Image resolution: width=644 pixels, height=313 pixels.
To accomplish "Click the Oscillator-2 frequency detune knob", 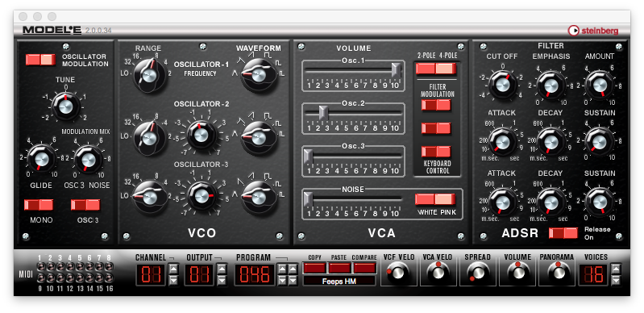I will (x=202, y=136).
